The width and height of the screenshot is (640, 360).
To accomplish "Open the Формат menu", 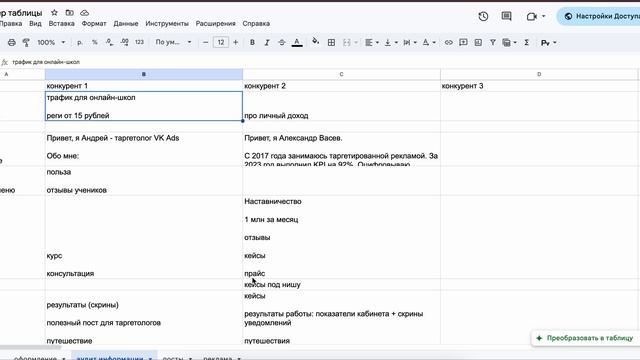I will coord(94,24).
